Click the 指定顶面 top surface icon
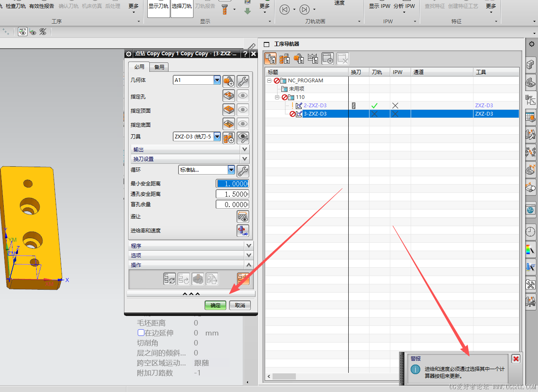538x392 pixels. click(x=229, y=110)
